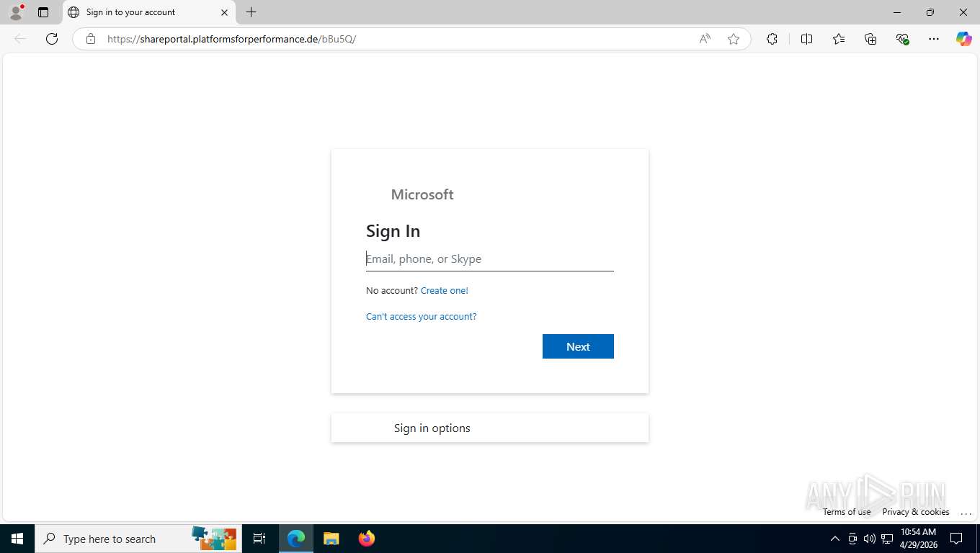Open Browser essentials heart icon
The width and height of the screenshot is (980, 553).
click(x=902, y=39)
